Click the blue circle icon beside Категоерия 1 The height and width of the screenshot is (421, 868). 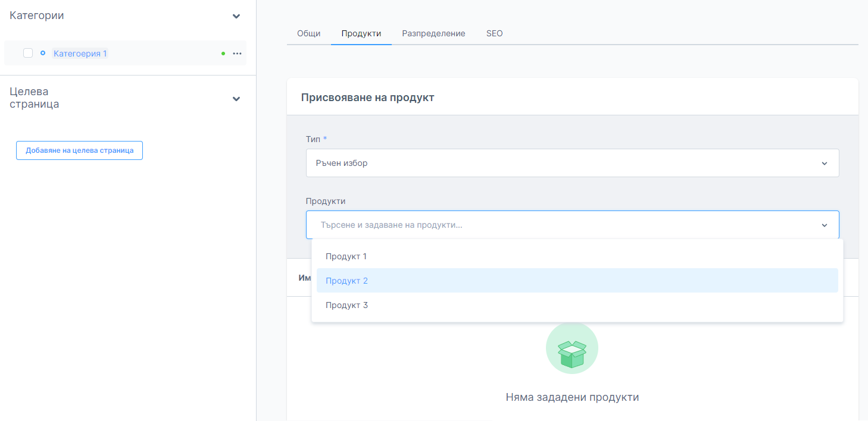click(43, 54)
